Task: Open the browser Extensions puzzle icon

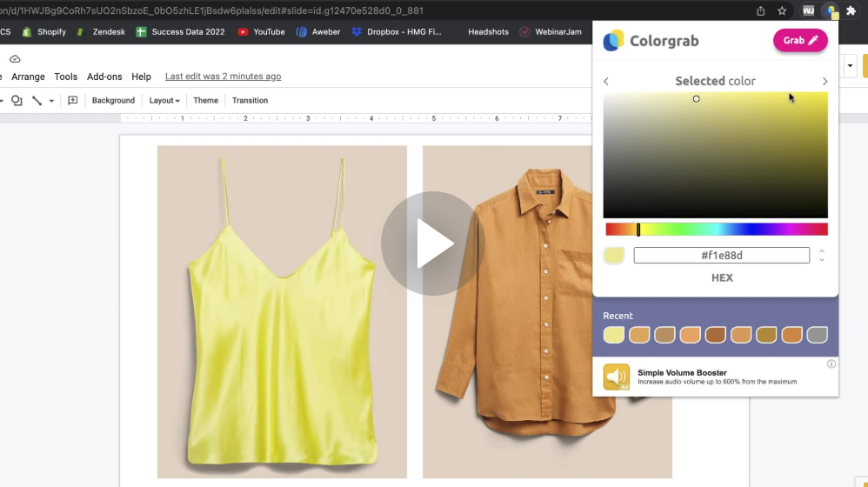Action: [x=851, y=10]
